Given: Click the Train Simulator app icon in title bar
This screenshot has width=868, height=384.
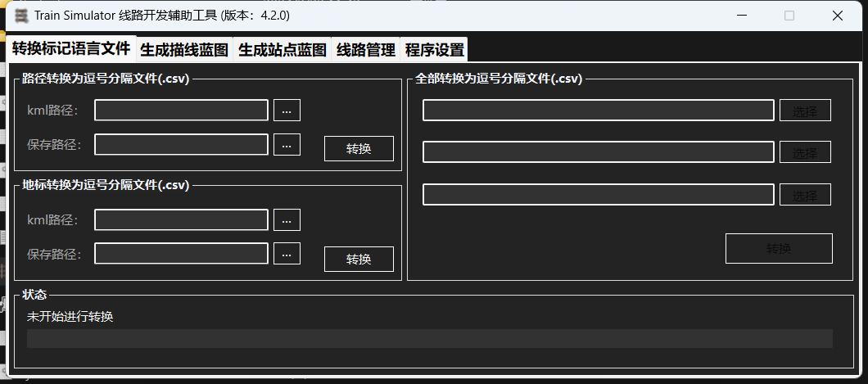Looking at the screenshot, I should (21, 16).
